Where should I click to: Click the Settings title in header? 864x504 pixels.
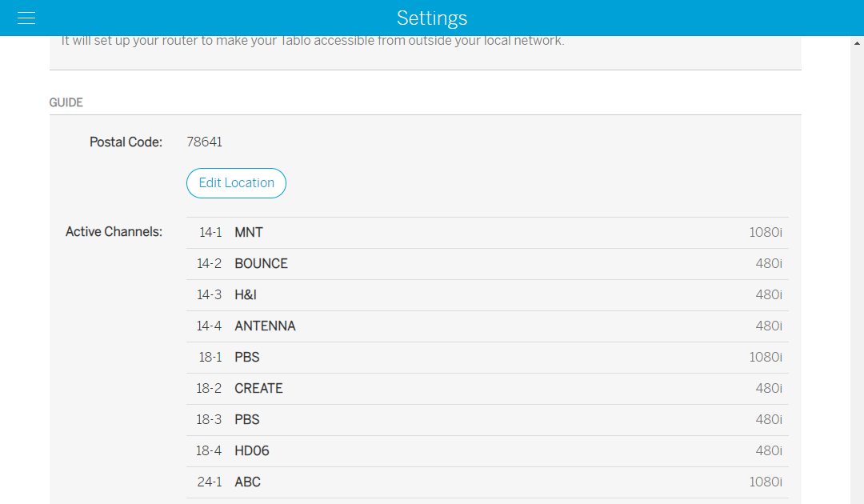pyautogui.click(x=432, y=18)
